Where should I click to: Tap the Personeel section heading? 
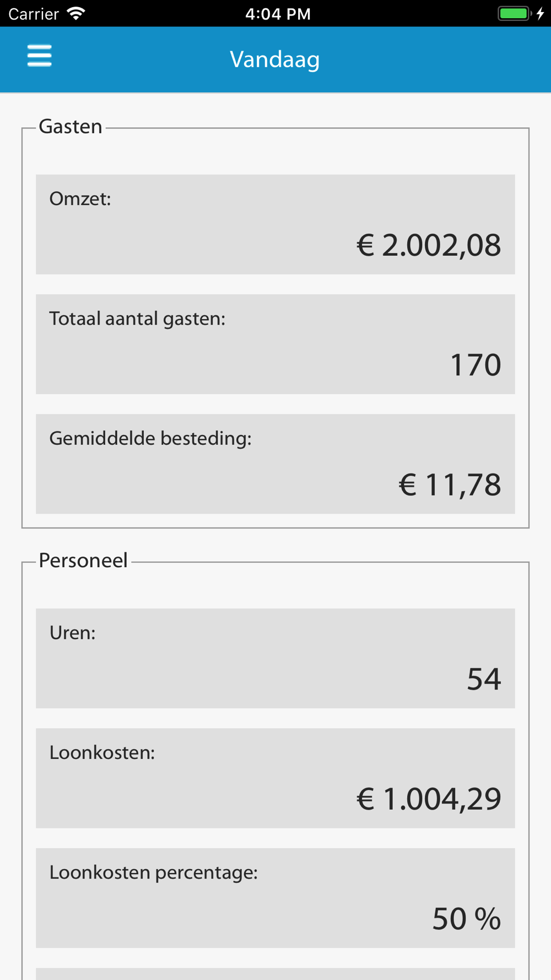(83, 561)
